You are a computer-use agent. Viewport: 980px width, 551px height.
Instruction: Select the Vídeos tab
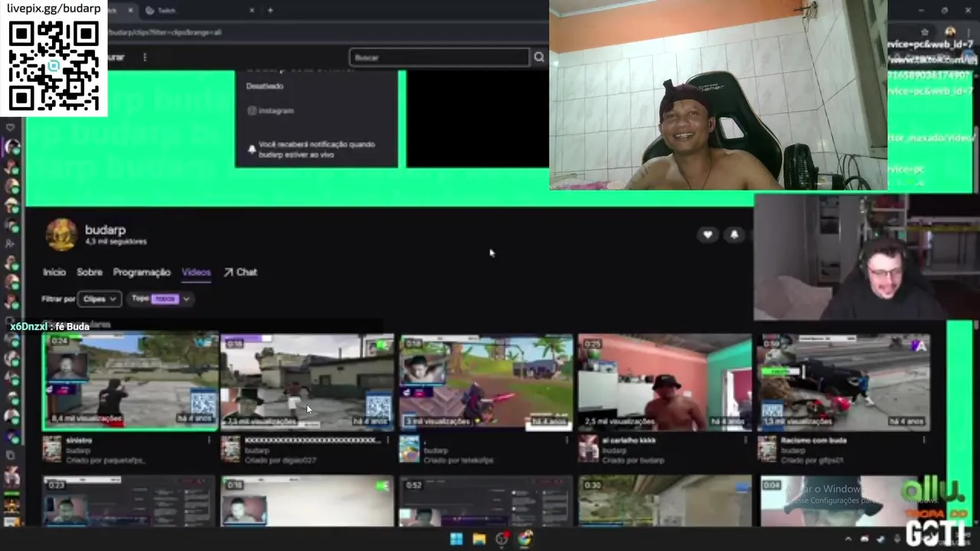pyautogui.click(x=196, y=272)
